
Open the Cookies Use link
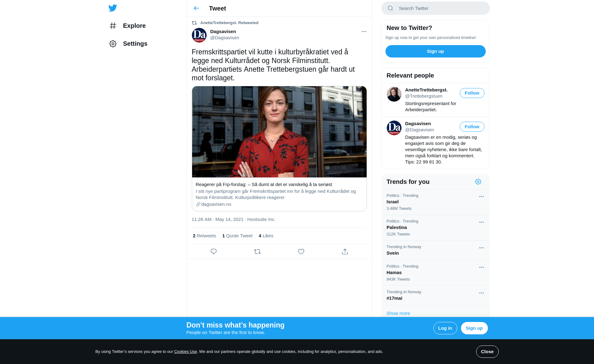click(x=186, y=352)
